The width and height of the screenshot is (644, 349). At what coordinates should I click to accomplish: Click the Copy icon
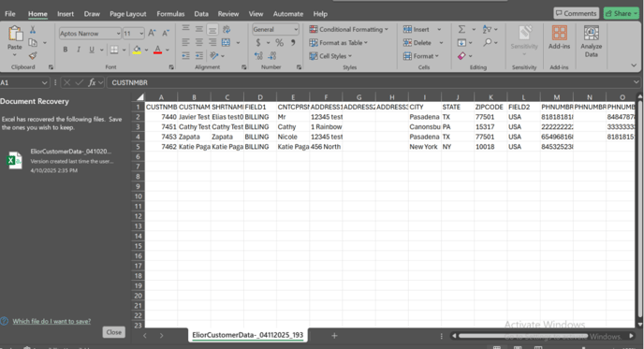pos(33,43)
